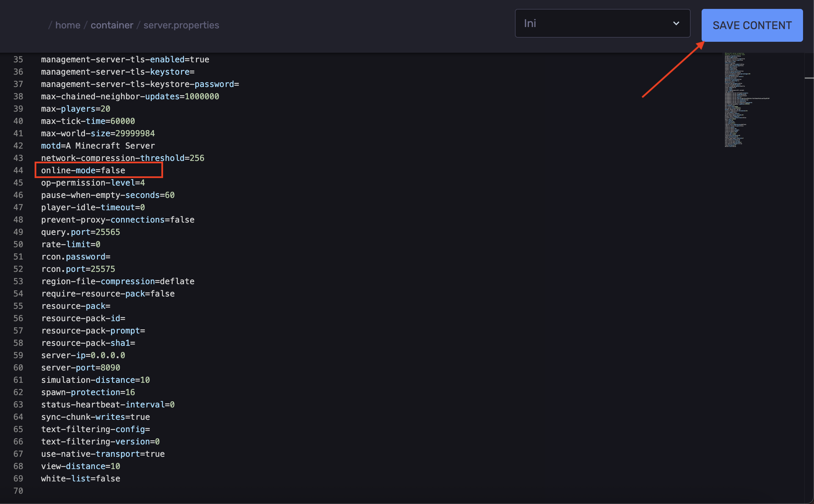The width and height of the screenshot is (814, 504).
Task: Open the home breadcrumb link
Action: [x=68, y=25]
